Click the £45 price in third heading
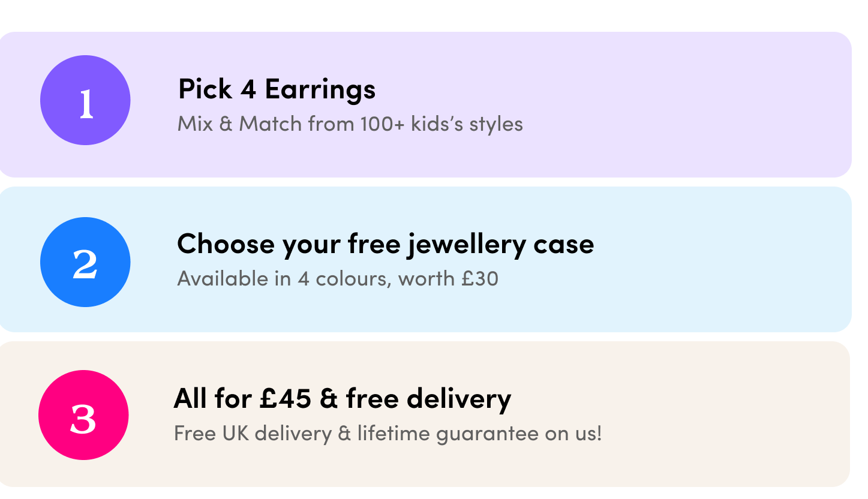This screenshot has width=868, height=499. (286, 398)
